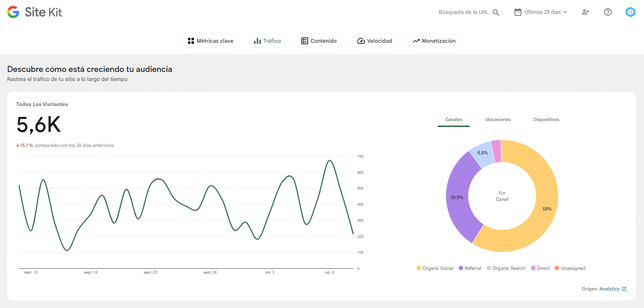Screen dimensions: 644x308
Task: Click the Organic Social legend swatch
Action: [x=419, y=268]
